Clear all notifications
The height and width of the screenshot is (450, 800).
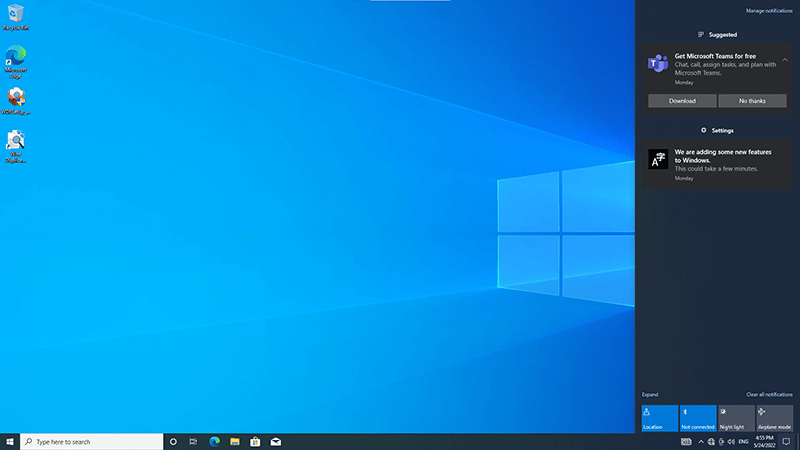coord(769,394)
